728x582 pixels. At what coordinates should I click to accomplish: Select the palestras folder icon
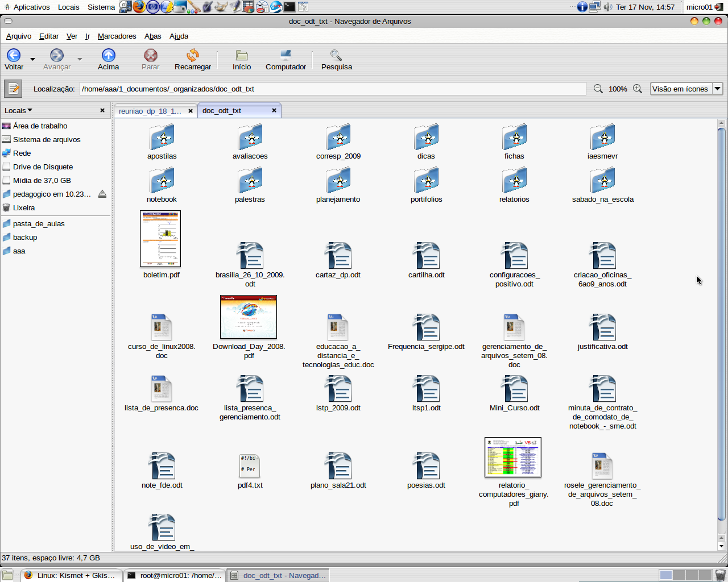pos(250,180)
